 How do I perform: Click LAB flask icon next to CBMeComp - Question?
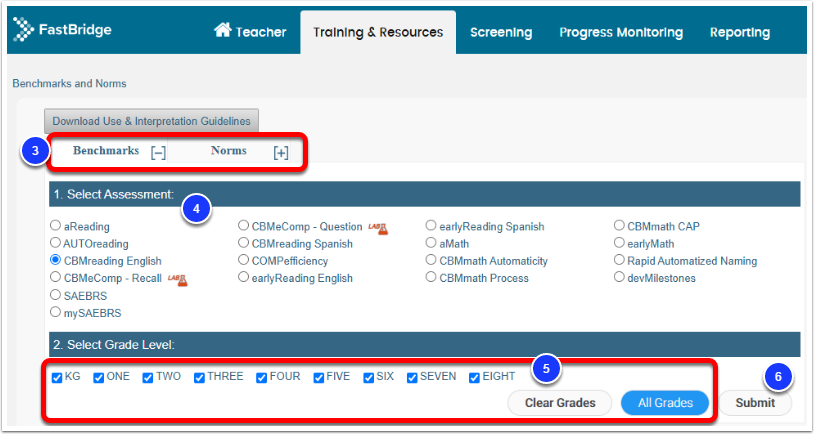coord(378,227)
